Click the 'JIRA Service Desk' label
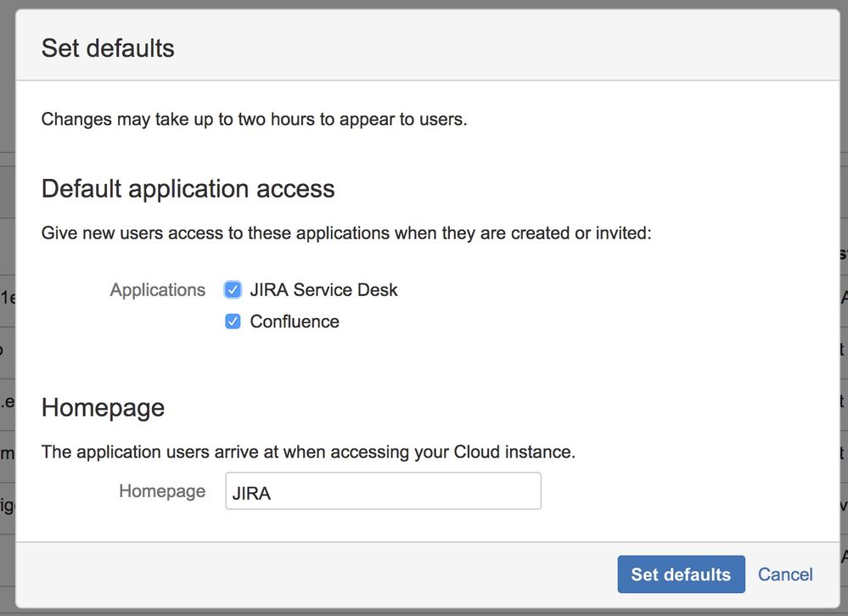This screenshot has width=848, height=616. point(323,289)
